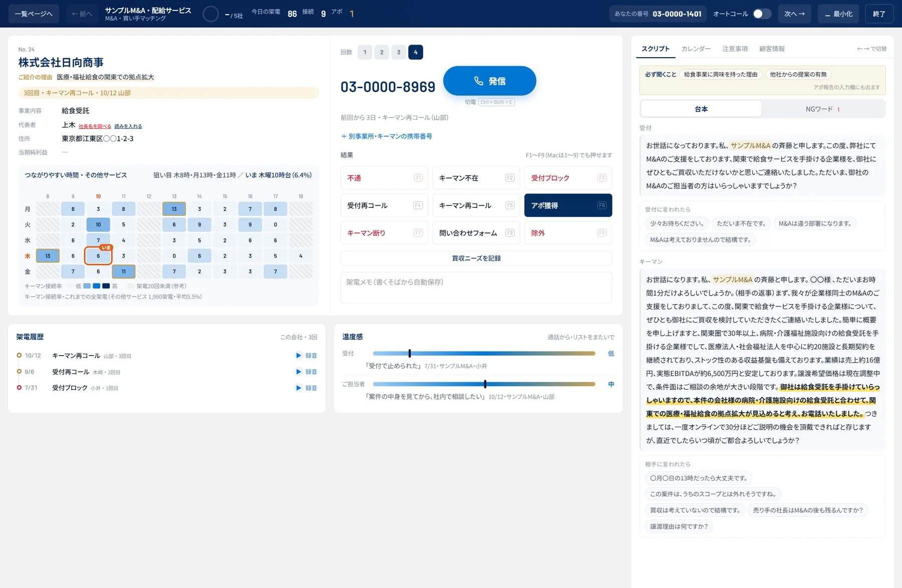Open the スクリプト tab
The height and width of the screenshot is (588, 902).
click(655, 49)
